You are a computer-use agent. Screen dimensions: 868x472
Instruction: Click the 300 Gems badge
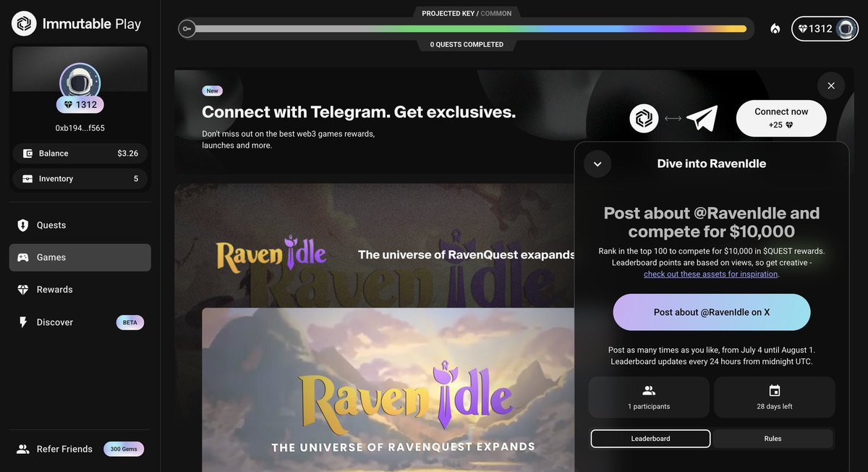124,449
